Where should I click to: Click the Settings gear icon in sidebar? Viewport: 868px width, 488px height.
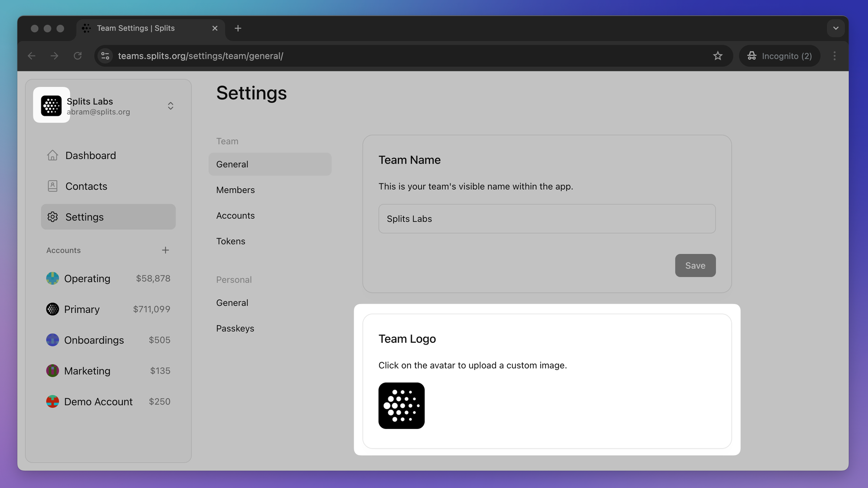(53, 217)
